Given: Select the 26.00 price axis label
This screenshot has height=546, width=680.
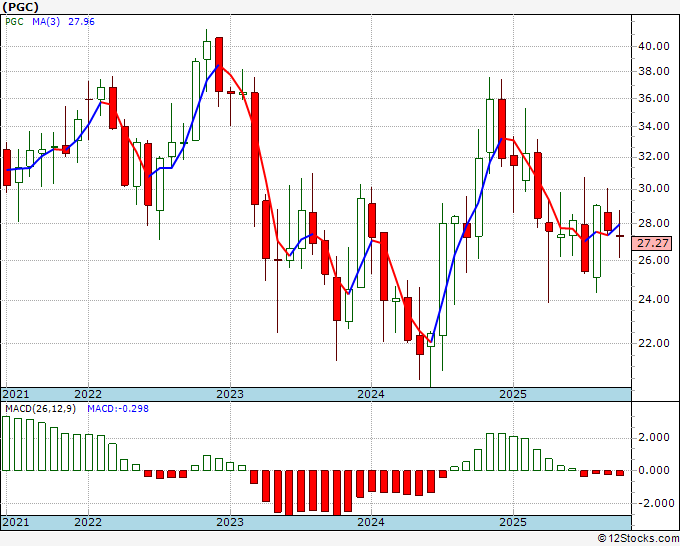Looking at the screenshot, I should [654, 260].
